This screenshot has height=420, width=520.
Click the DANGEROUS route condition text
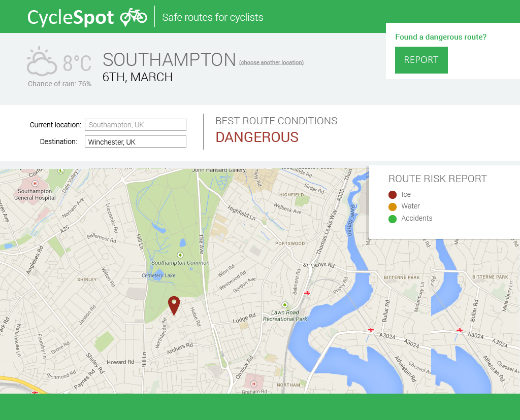click(257, 137)
